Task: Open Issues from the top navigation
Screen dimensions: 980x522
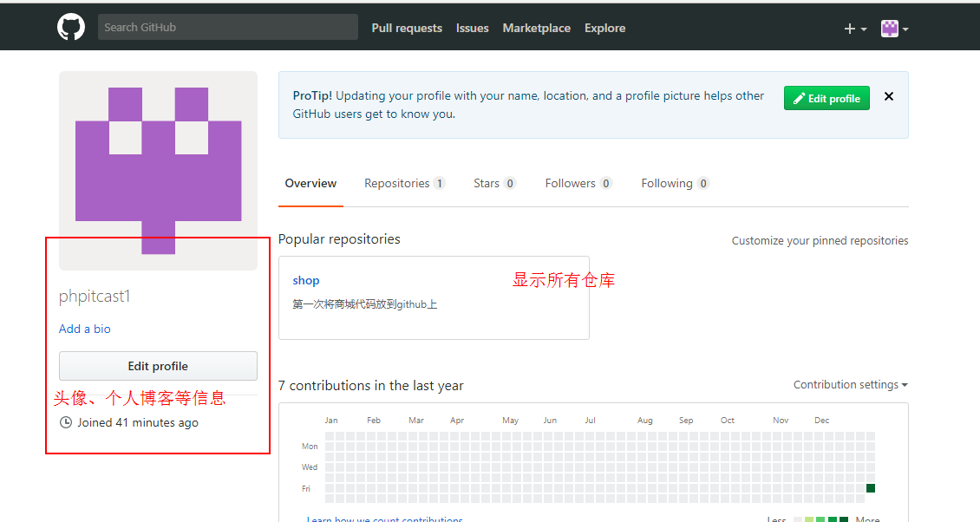Action: (472, 28)
